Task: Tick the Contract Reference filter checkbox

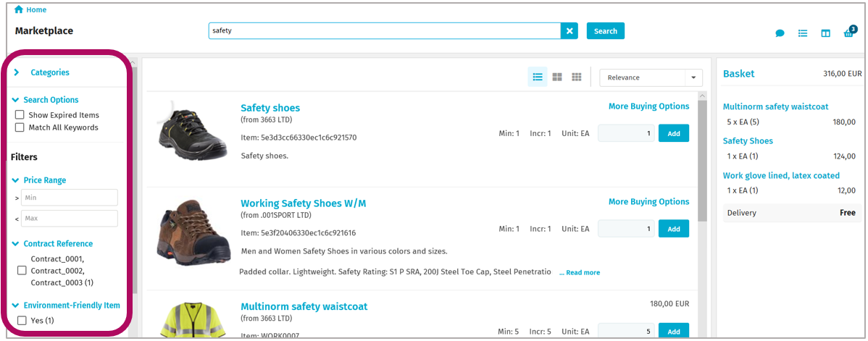Action: point(22,271)
